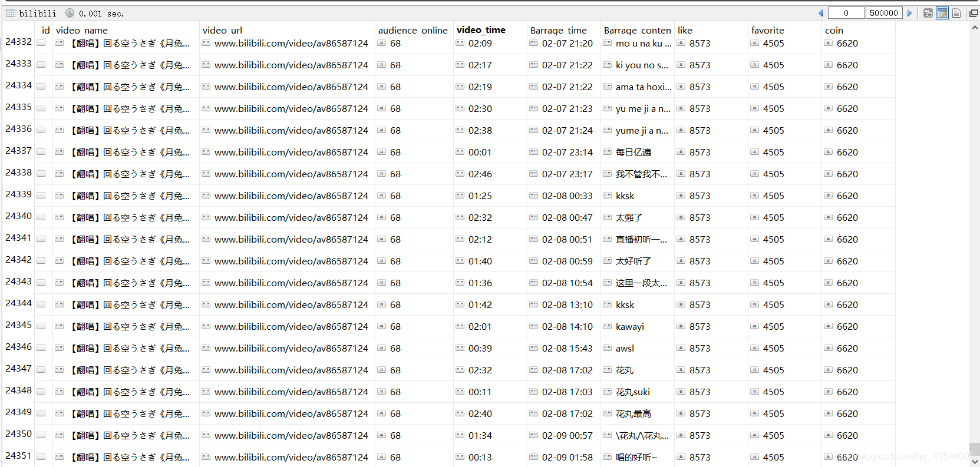Select barrage content cell 'kawayi'
The height and width of the screenshot is (467, 980).
[x=630, y=327]
